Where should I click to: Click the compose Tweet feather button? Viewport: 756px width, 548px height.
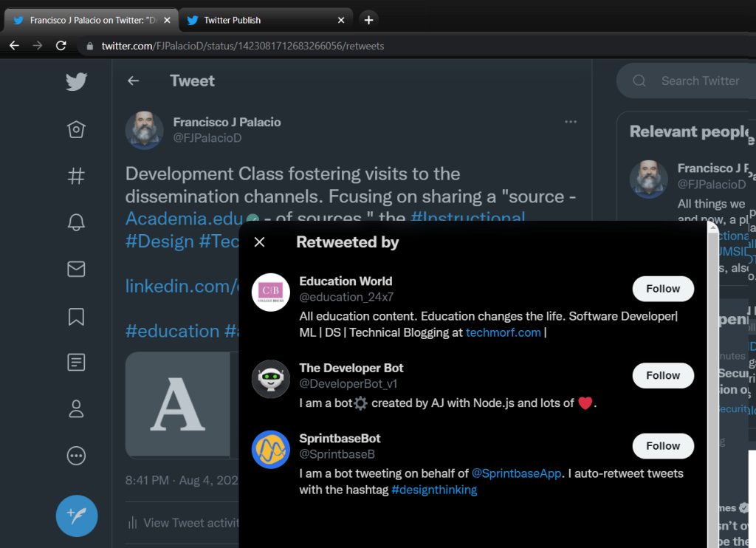pos(77,516)
